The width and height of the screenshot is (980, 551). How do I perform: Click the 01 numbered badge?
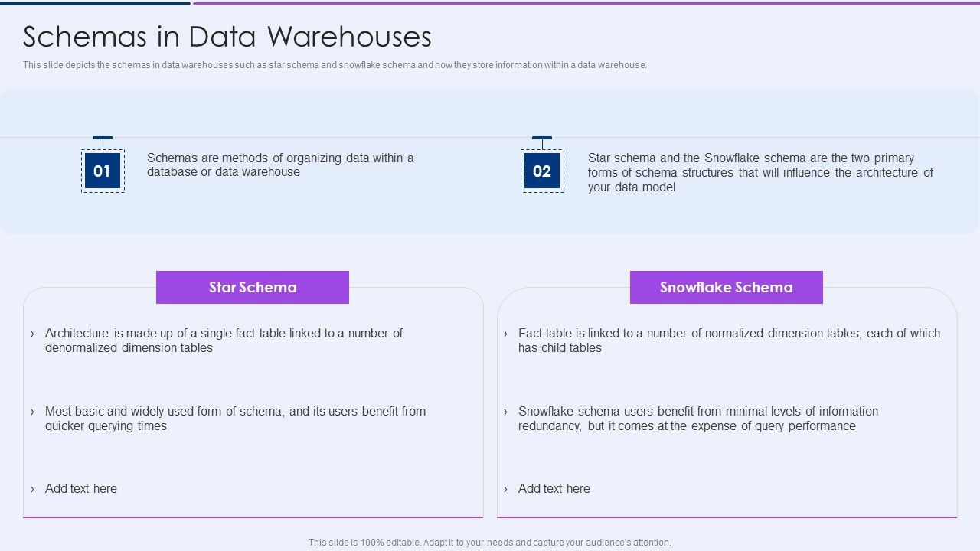(103, 171)
